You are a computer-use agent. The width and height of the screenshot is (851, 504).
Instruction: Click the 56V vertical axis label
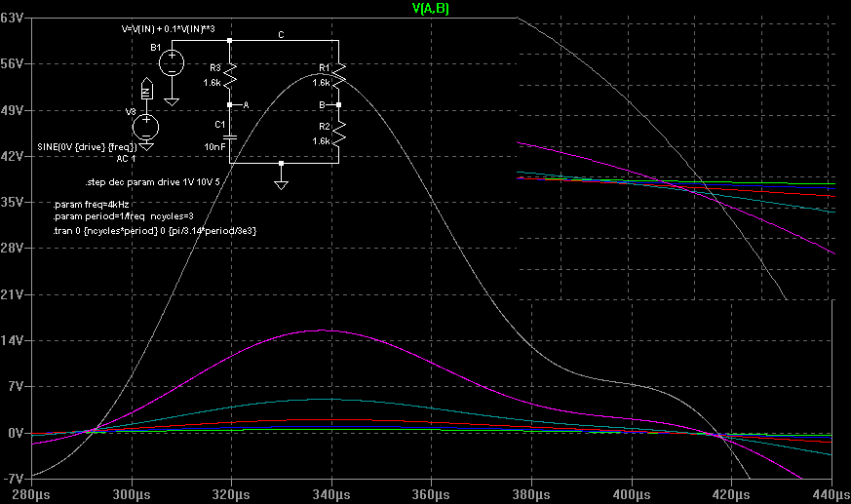[12, 64]
